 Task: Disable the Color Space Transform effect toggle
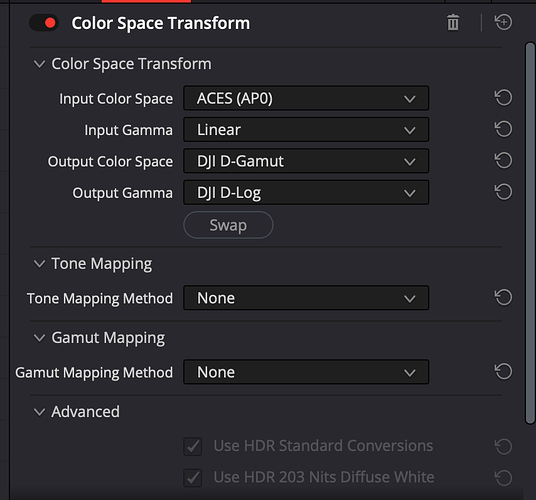tap(44, 23)
